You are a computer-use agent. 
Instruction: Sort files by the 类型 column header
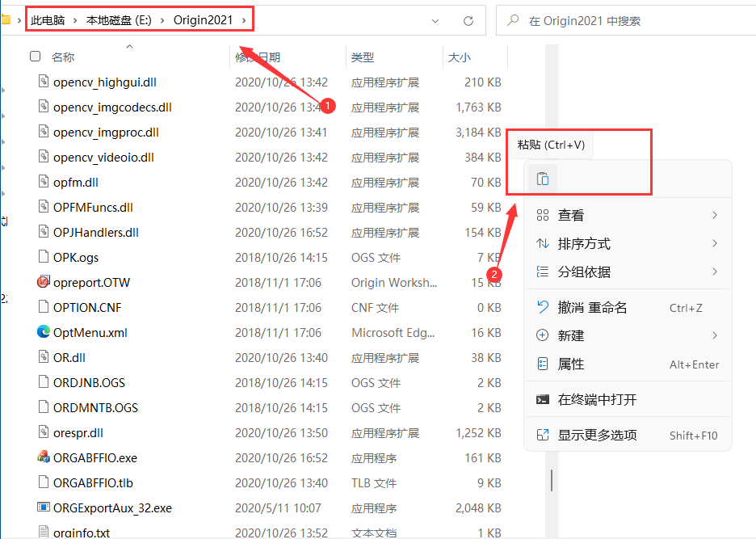363,57
